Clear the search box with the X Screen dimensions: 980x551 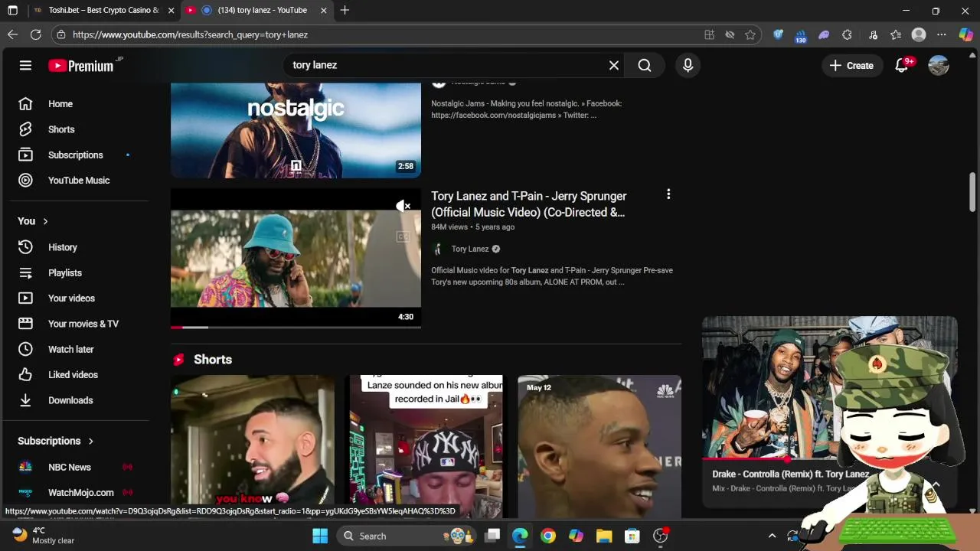(x=614, y=65)
